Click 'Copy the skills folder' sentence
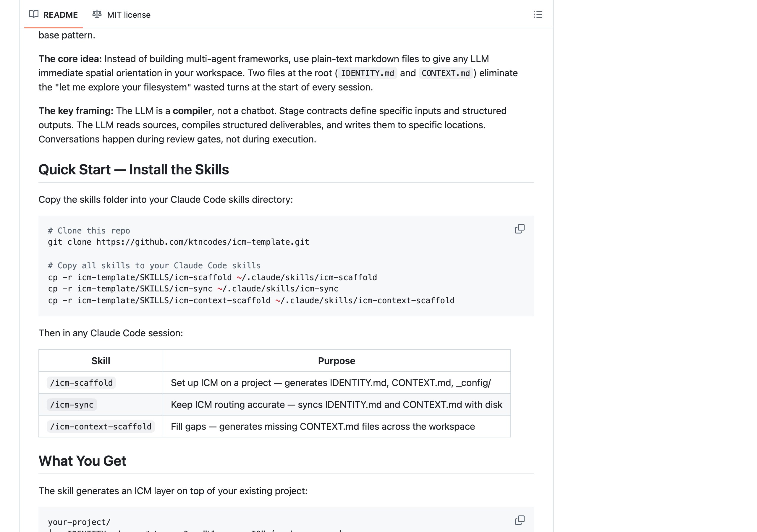Screen dimensions: 757x532 point(166,200)
